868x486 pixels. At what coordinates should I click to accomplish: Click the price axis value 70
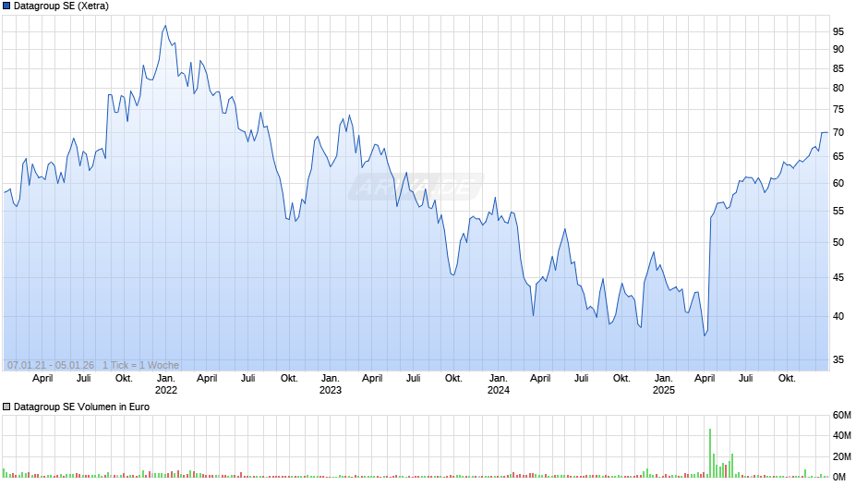pos(838,132)
